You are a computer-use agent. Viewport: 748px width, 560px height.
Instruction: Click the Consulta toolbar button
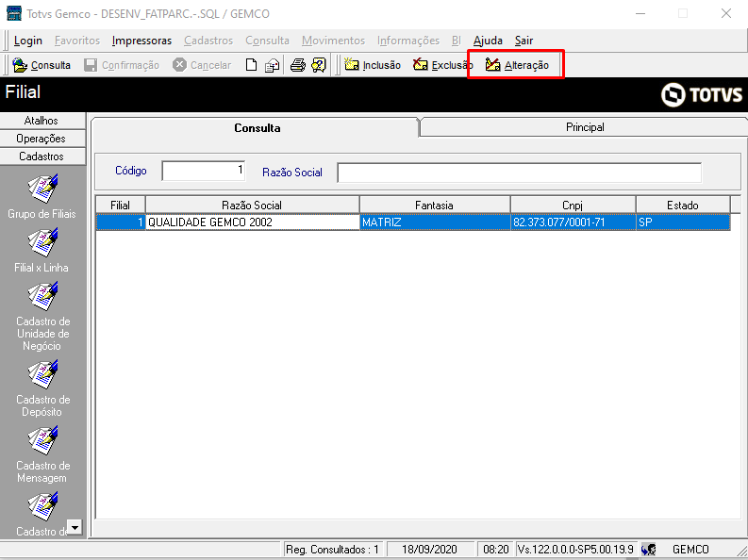coord(42,65)
